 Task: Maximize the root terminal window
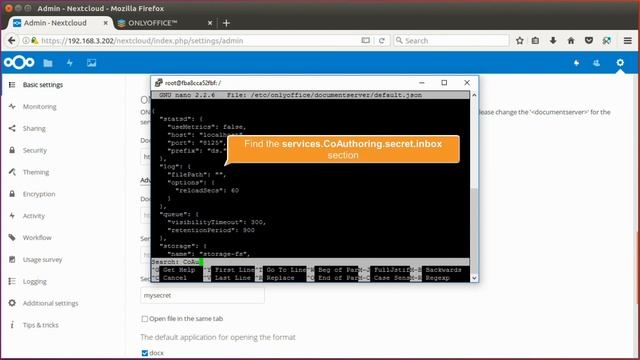coord(444,83)
